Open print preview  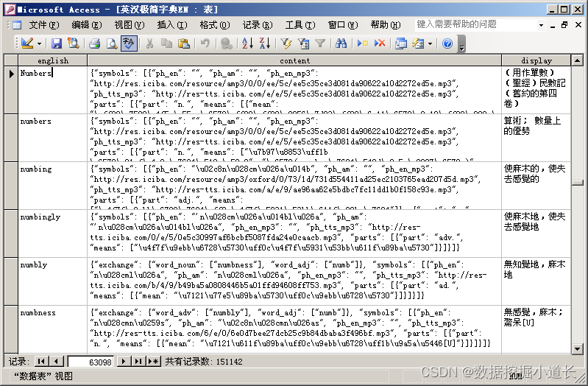point(112,43)
